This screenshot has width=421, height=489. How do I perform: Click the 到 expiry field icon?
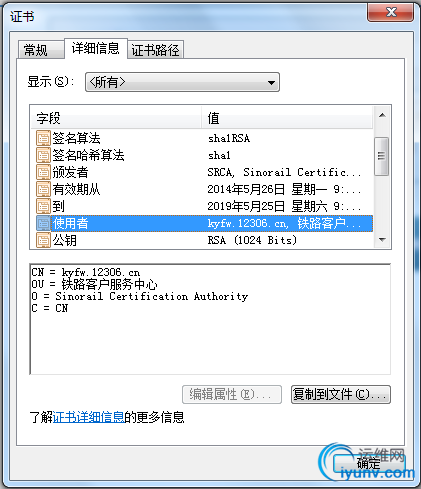pos(43,206)
